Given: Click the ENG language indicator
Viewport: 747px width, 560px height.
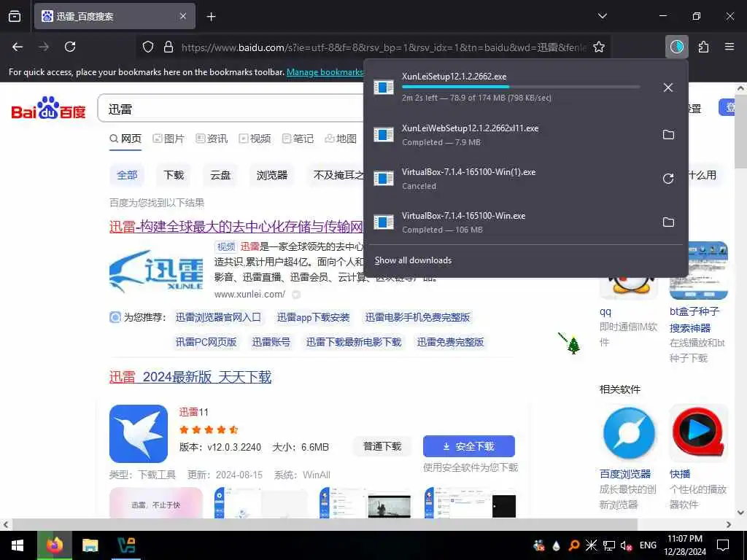Looking at the screenshot, I should [648, 545].
